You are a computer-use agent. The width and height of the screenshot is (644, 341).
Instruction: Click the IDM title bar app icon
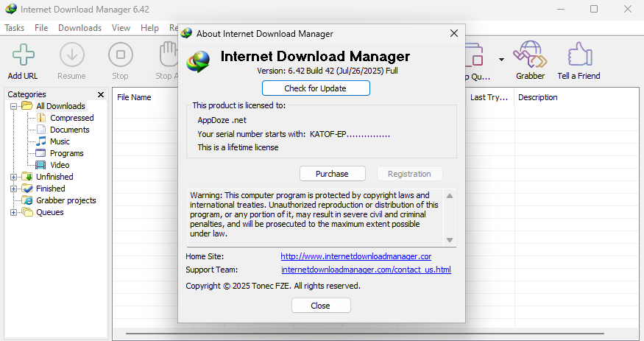pos(11,9)
